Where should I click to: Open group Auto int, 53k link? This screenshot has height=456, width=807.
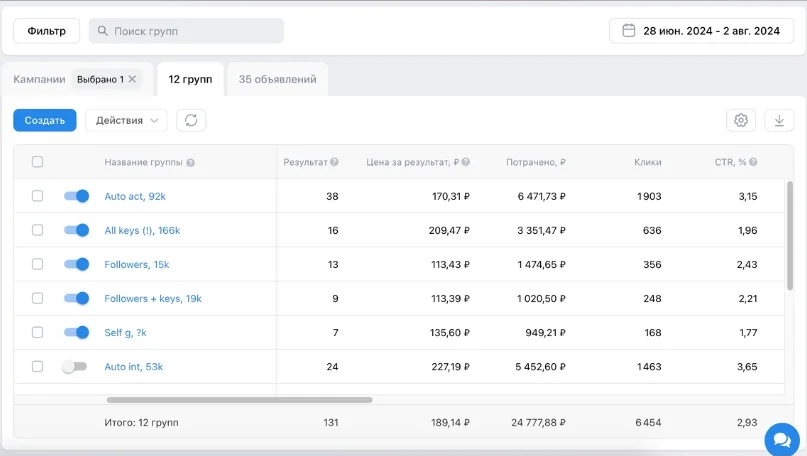(x=134, y=366)
